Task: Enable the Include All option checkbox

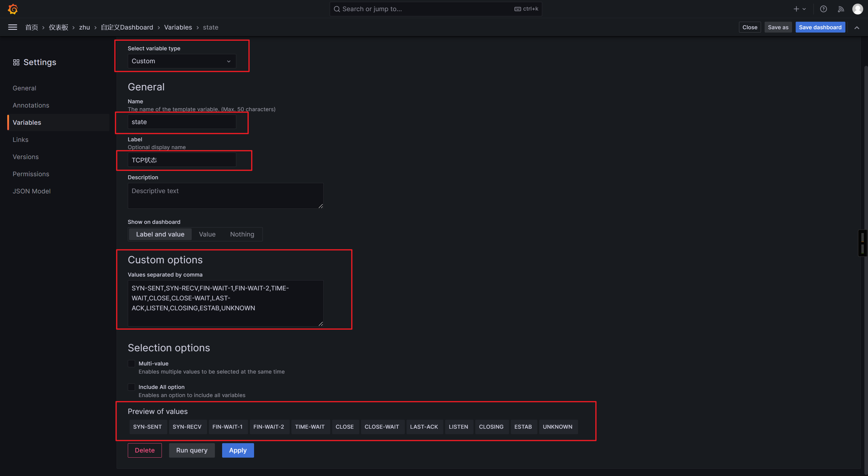Action: pyautogui.click(x=131, y=387)
